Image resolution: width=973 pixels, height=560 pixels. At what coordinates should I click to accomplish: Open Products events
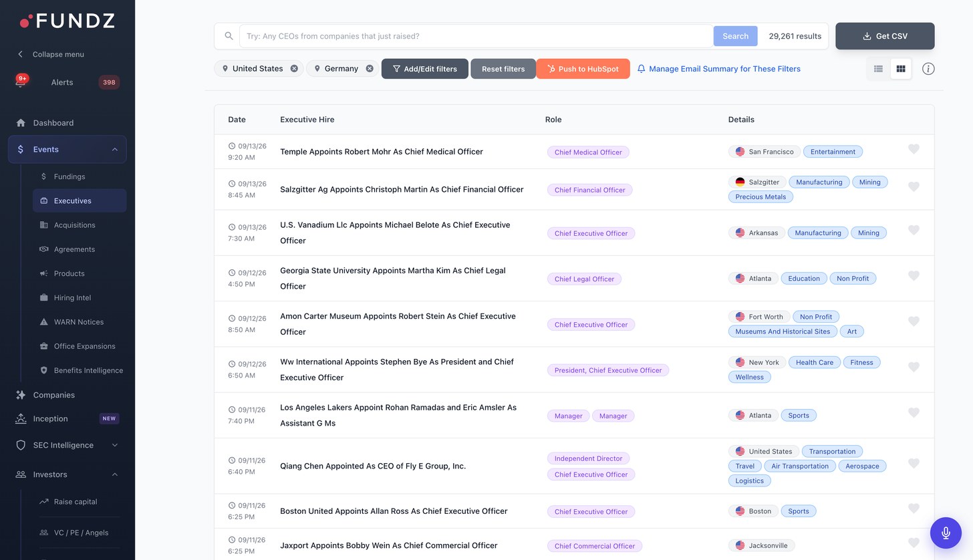[69, 273]
